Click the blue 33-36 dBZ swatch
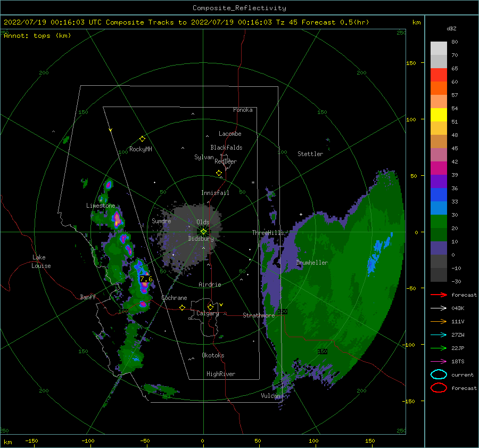This screenshot has height=448, width=479. tap(439, 195)
